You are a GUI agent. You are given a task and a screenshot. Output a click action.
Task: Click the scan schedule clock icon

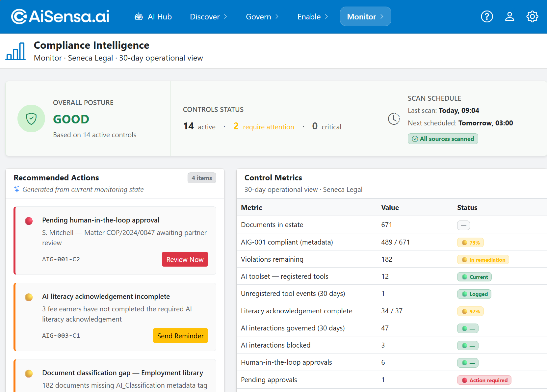394,119
